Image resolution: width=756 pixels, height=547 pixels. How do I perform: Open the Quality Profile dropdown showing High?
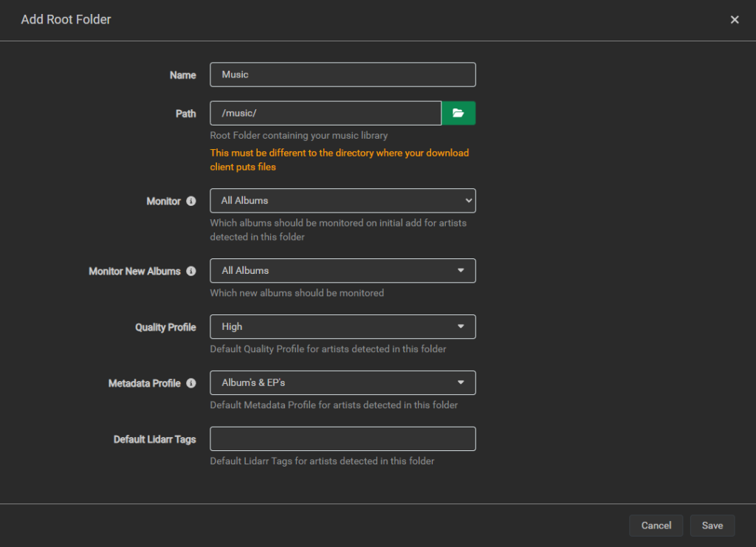click(343, 326)
